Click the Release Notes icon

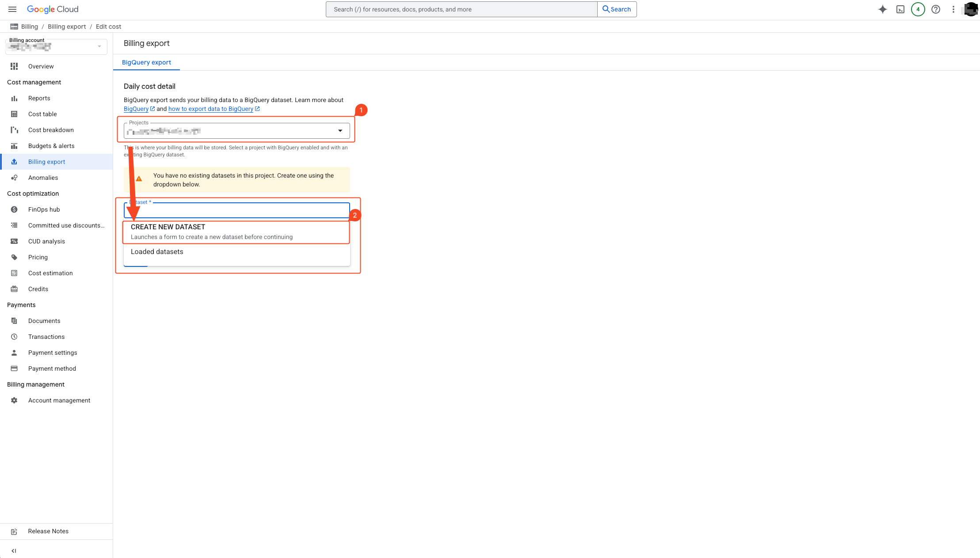14,531
